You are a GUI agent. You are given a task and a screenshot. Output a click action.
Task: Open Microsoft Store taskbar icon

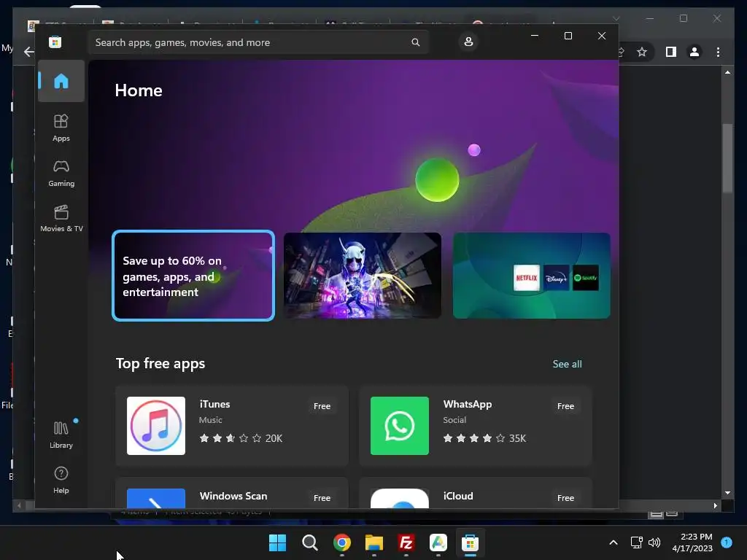[x=470, y=542]
